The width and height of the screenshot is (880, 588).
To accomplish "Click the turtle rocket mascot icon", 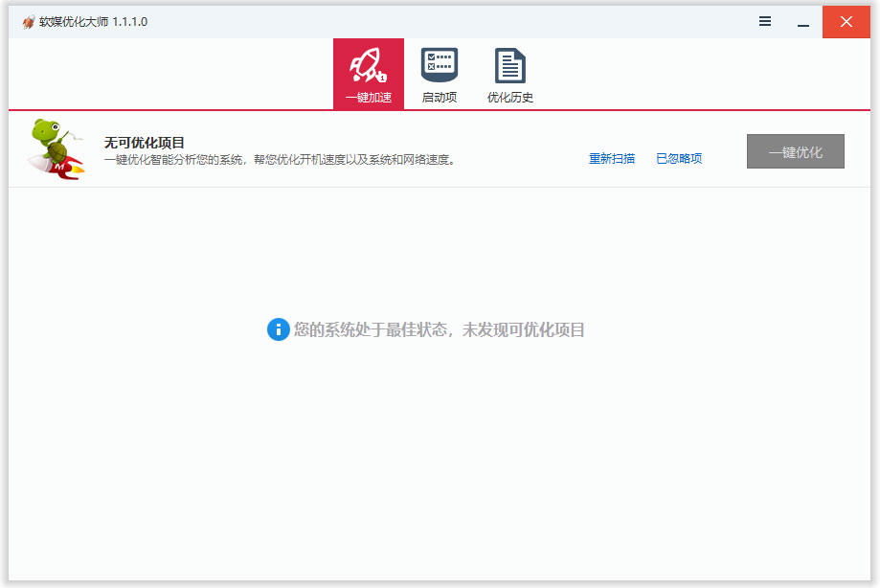I will (55, 148).
